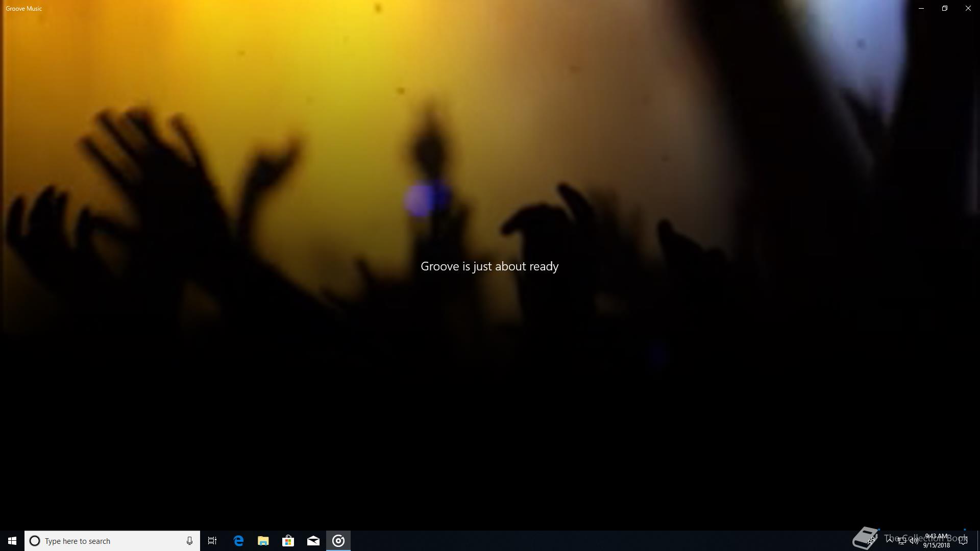The width and height of the screenshot is (980, 551).
Task: Open the Windows Start menu
Action: [12, 541]
